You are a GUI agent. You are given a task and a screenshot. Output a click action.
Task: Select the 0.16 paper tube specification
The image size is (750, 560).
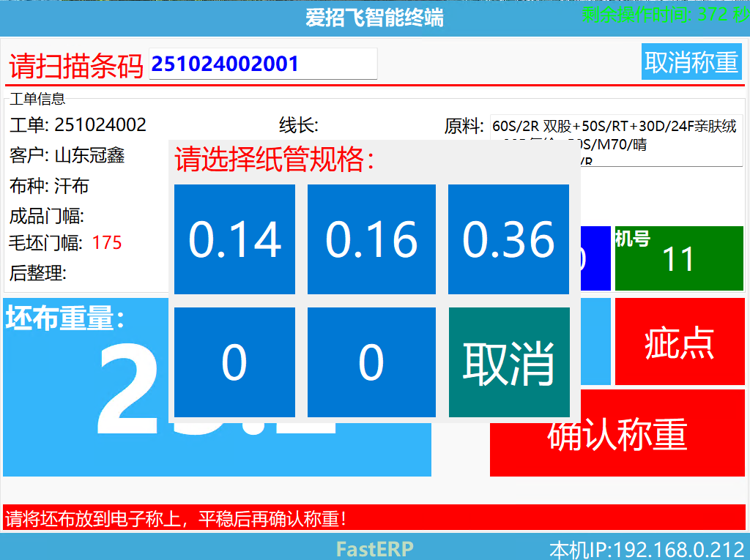(371, 239)
